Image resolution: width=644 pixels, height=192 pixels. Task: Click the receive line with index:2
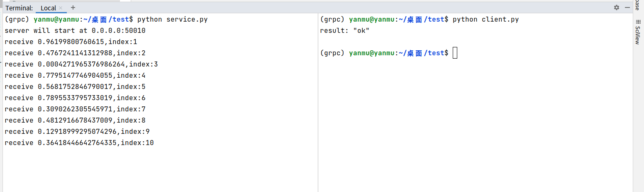(x=75, y=53)
